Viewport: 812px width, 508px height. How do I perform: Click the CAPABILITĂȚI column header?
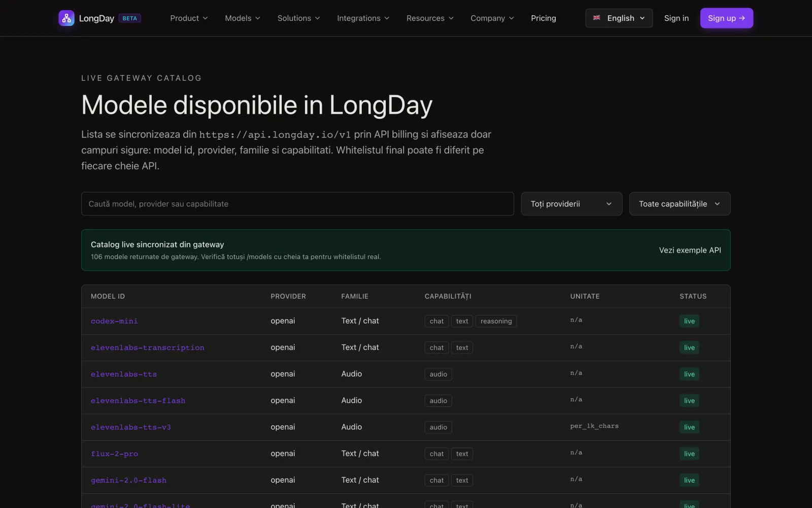(448, 296)
